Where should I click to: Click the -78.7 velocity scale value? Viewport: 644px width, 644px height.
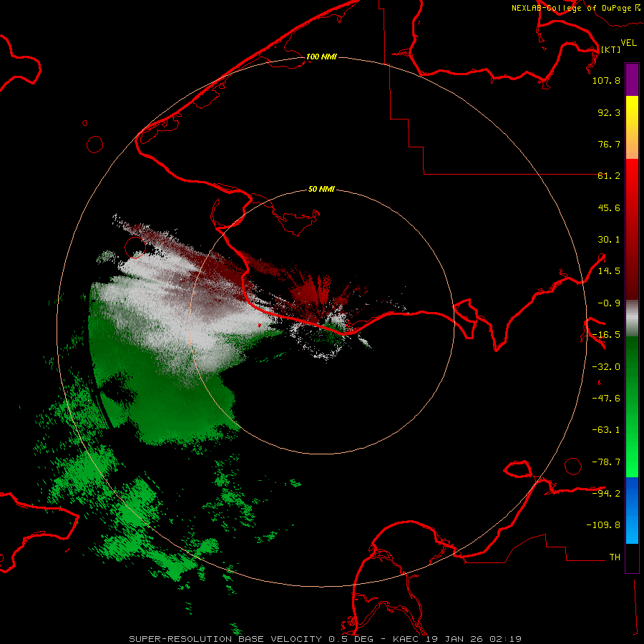pos(606,462)
